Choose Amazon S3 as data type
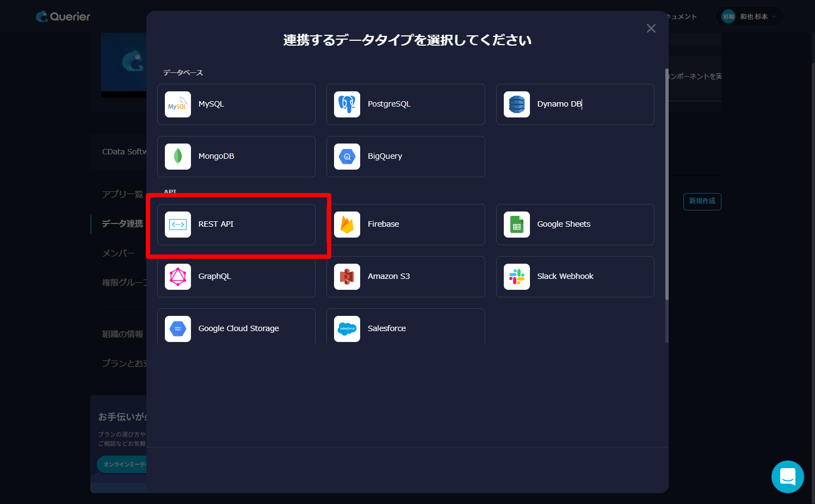The height and width of the screenshot is (504, 815). (406, 277)
